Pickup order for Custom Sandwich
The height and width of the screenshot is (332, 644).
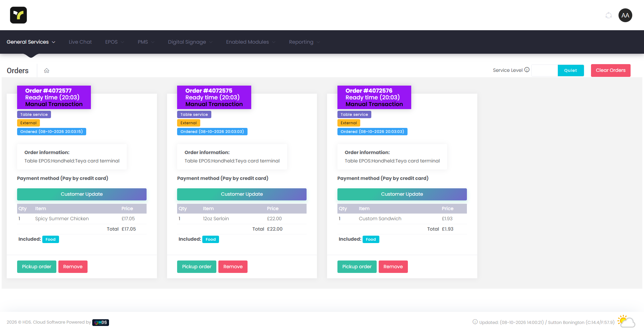357,267
